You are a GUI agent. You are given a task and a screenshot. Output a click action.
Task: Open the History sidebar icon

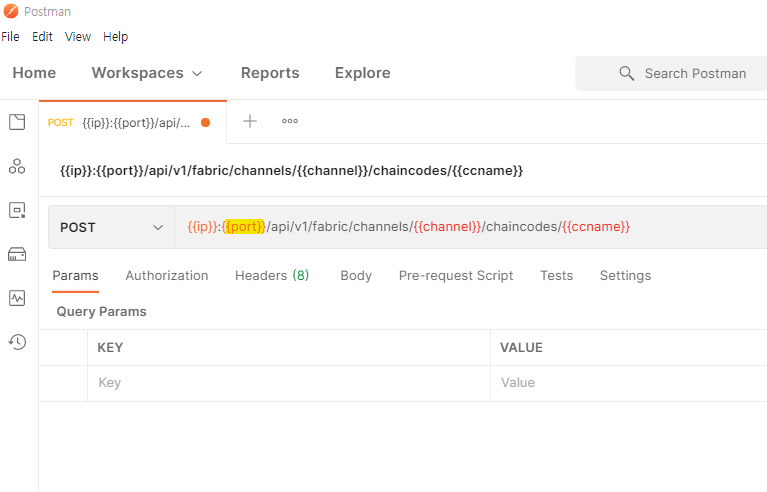coord(17,342)
